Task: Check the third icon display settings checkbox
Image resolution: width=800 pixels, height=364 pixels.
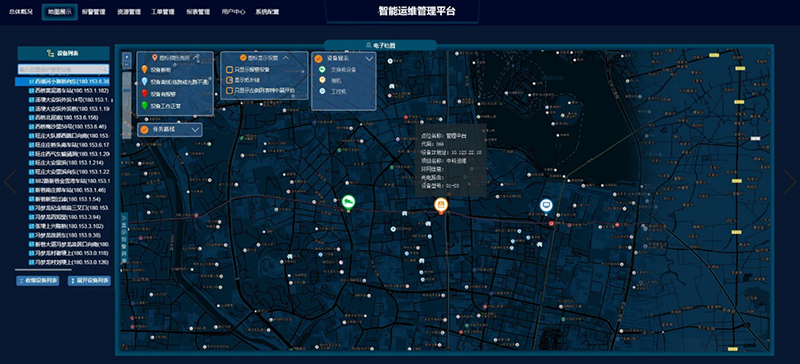Action: click(x=230, y=91)
